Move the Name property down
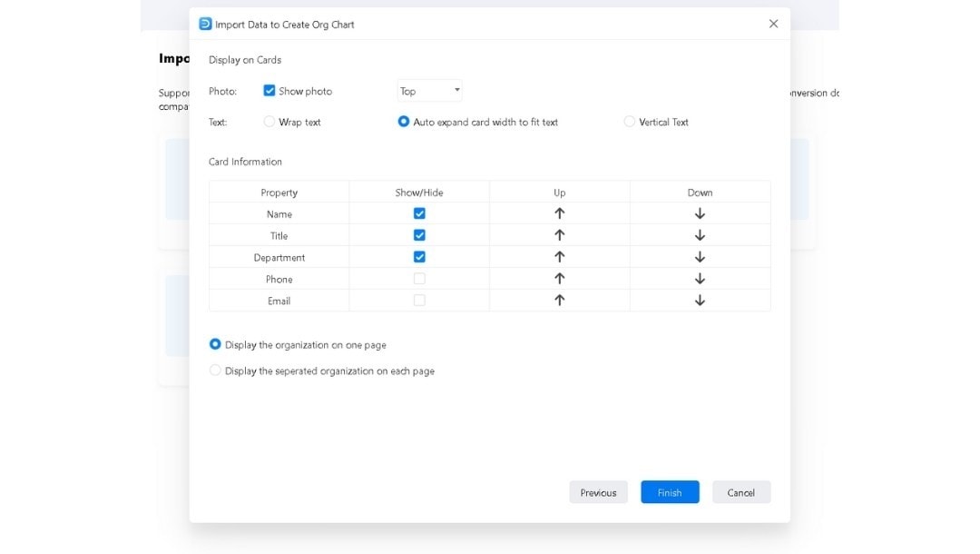Image resolution: width=980 pixels, height=554 pixels. click(700, 213)
